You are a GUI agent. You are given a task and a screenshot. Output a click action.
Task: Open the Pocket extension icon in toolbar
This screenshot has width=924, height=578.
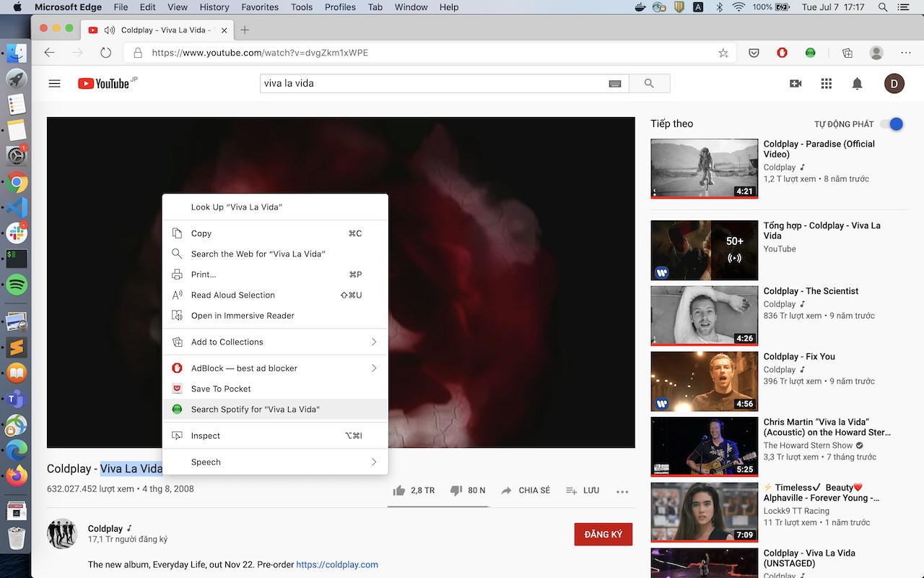pos(753,53)
